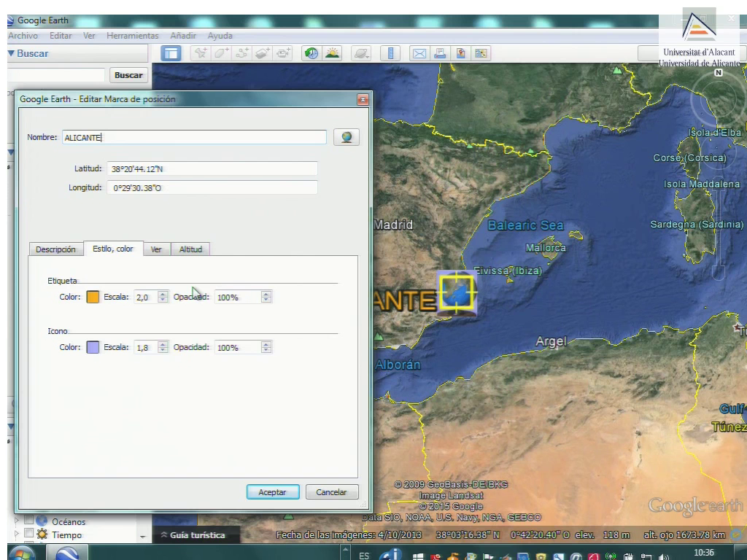Expand the Océanos layer tree node
Image resolution: width=747 pixels, height=560 pixels.
[17, 521]
